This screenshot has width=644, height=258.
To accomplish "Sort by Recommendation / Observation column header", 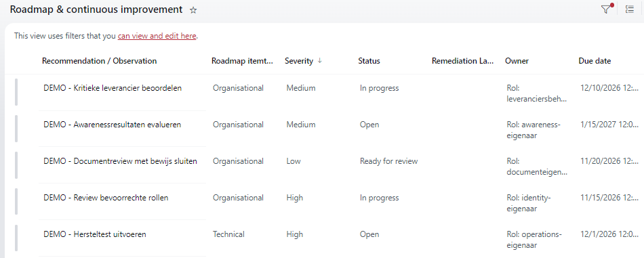I will click(x=100, y=61).
